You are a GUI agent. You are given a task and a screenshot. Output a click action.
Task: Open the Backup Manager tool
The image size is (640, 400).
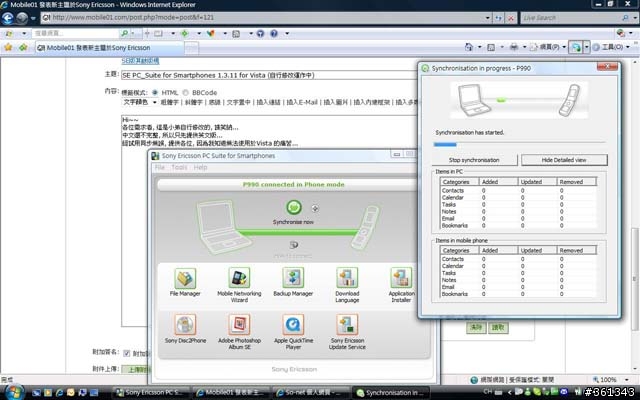click(x=293, y=282)
